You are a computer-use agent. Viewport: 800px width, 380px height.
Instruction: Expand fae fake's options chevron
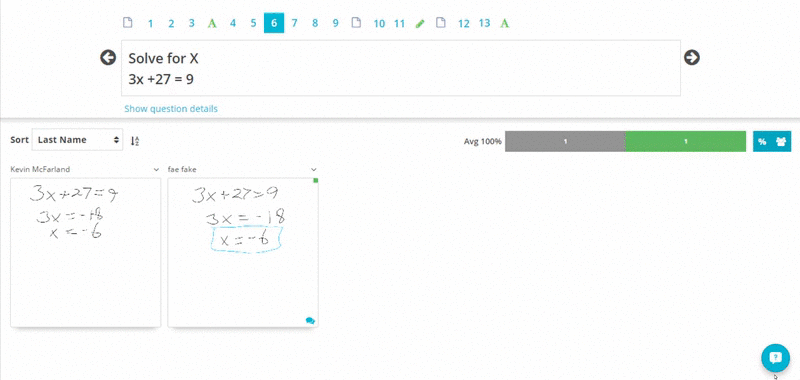[x=314, y=169]
